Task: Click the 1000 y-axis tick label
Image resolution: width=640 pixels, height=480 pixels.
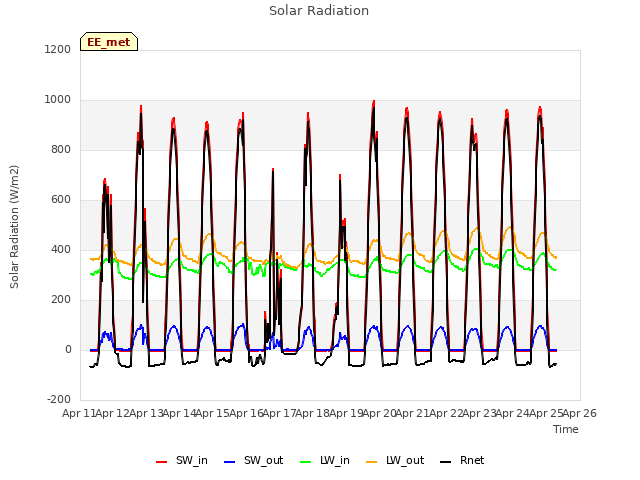Action: coord(58,100)
